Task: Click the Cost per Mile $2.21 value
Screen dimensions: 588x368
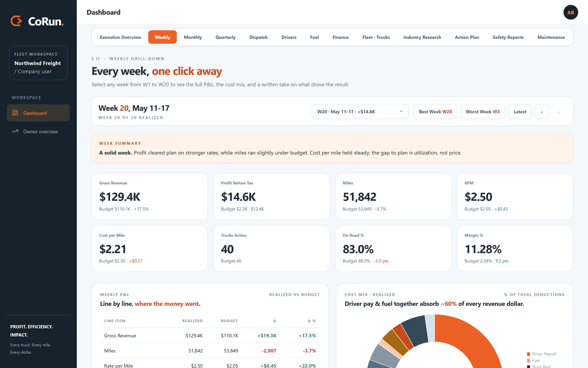Action: click(113, 249)
